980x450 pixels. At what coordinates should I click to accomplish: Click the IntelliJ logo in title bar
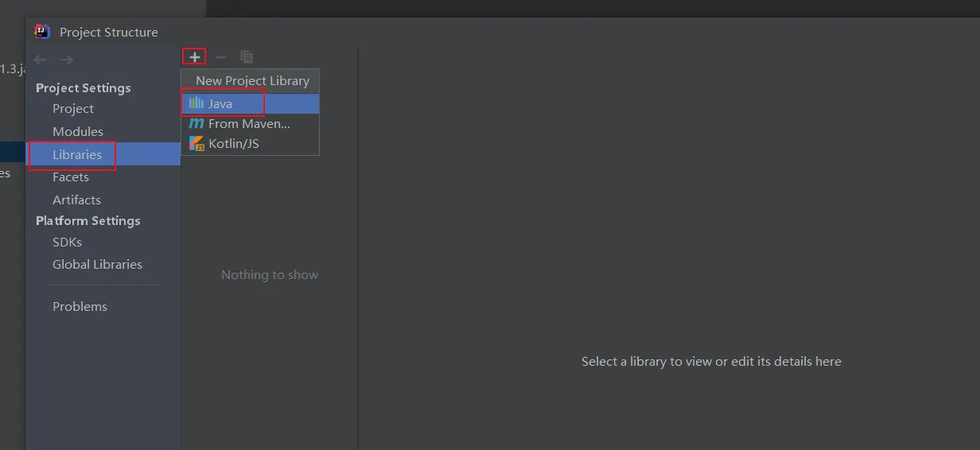(x=42, y=32)
